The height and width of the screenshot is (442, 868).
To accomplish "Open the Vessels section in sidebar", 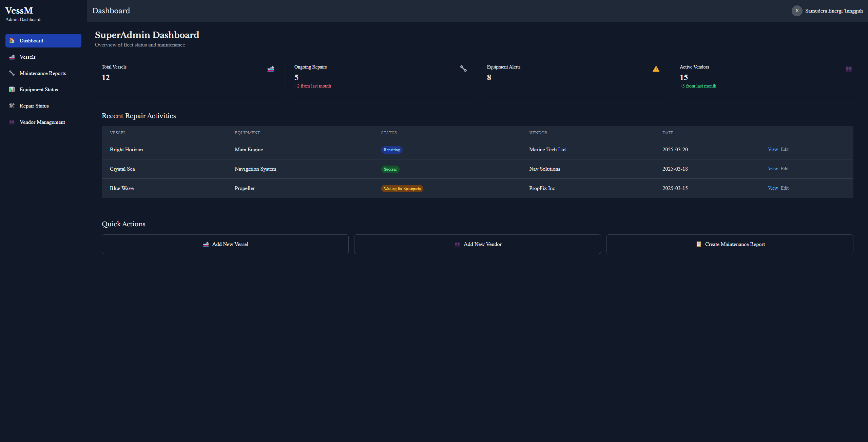I will tap(27, 57).
